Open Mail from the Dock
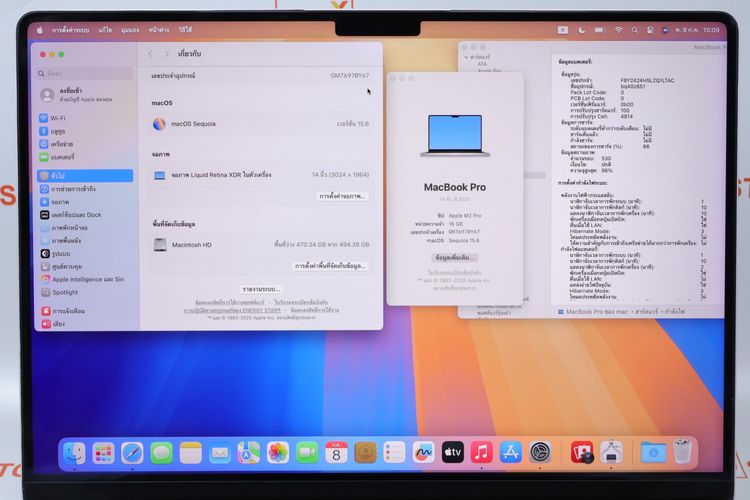750x500 pixels. click(220, 453)
